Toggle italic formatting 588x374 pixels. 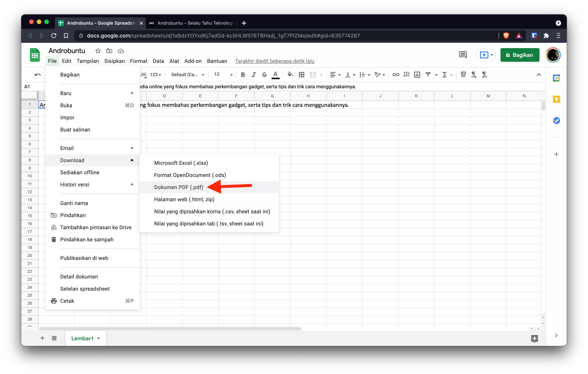coord(253,74)
